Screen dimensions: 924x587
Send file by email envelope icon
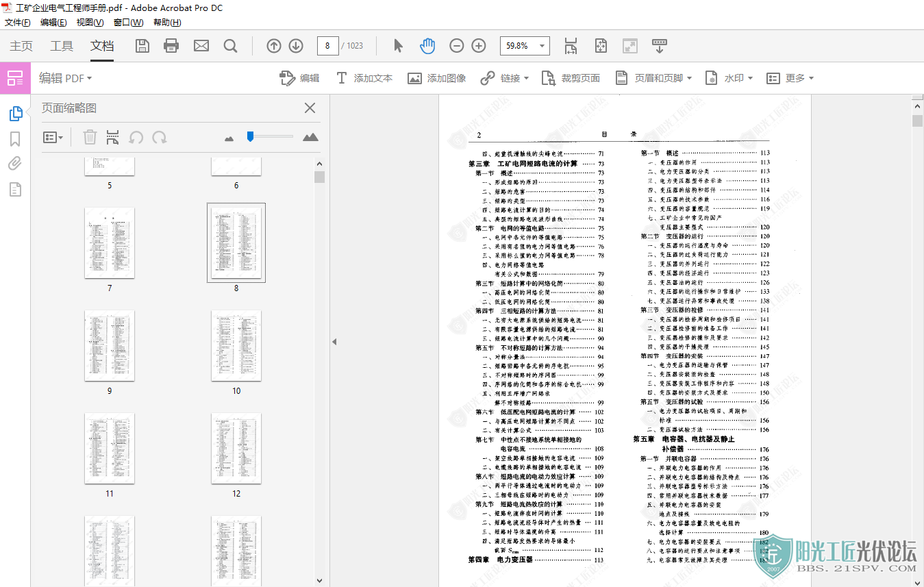[201, 46]
